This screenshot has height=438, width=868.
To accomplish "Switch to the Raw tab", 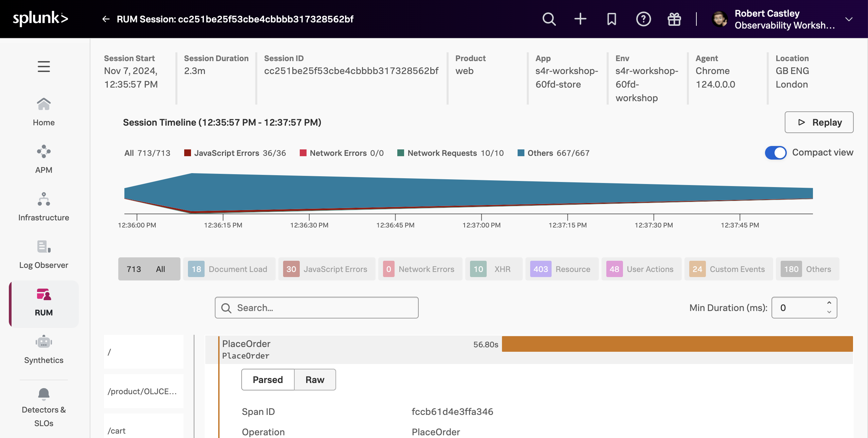I will (315, 380).
